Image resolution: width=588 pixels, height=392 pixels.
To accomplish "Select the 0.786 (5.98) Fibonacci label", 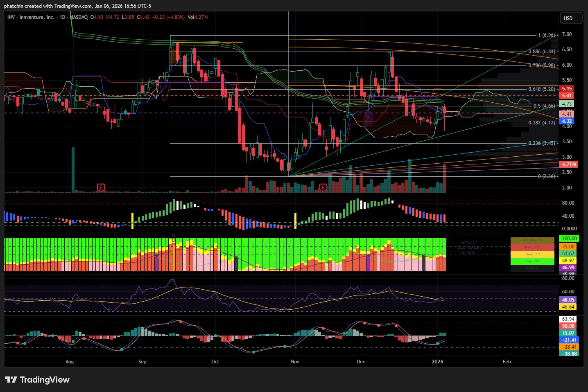I will click(541, 65).
